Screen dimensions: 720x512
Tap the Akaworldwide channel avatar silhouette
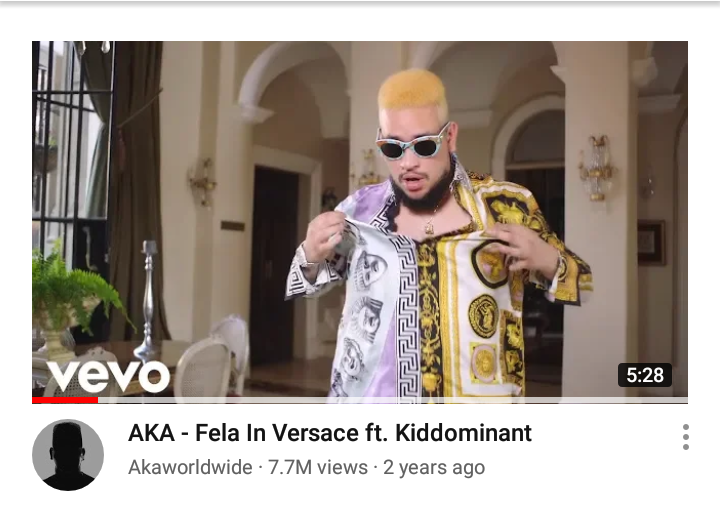pyautogui.click(x=68, y=455)
